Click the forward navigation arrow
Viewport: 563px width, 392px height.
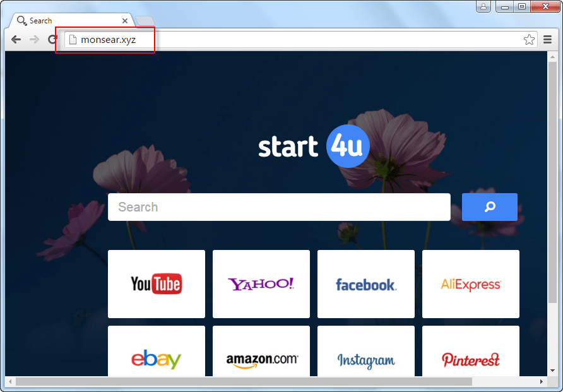(x=35, y=40)
